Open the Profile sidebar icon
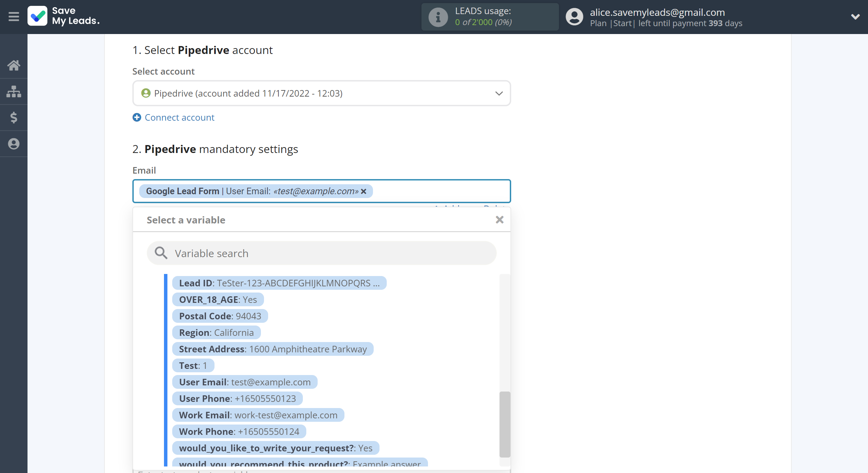The width and height of the screenshot is (868, 473). 14,144
